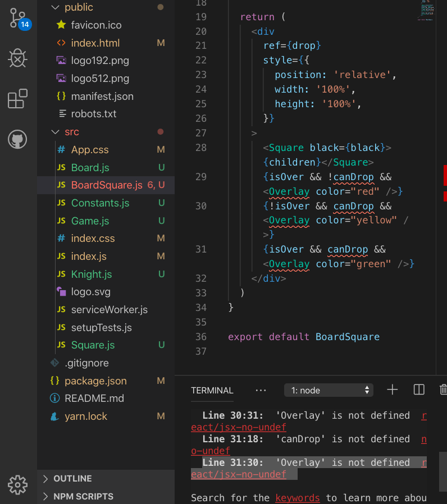Split the terminal pane
The height and width of the screenshot is (504, 447).
(418, 390)
